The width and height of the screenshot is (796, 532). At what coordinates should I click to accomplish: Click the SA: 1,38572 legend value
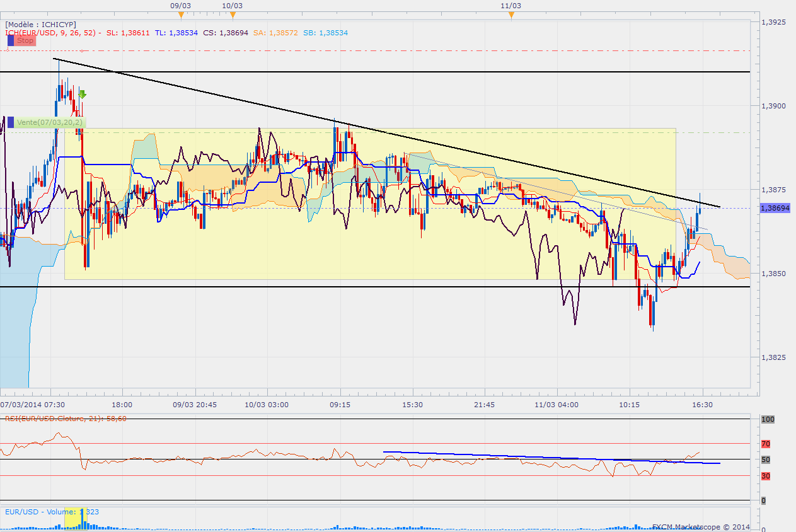pos(275,33)
